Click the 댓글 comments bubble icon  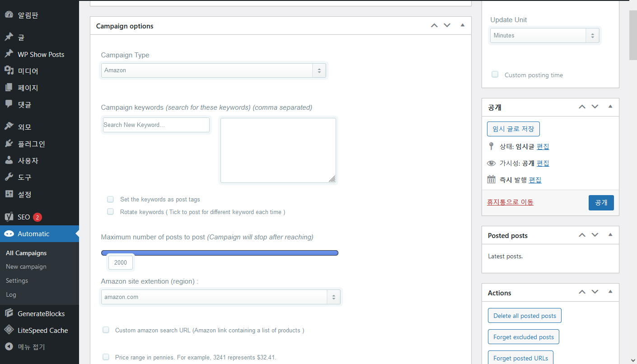[x=9, y=104]
